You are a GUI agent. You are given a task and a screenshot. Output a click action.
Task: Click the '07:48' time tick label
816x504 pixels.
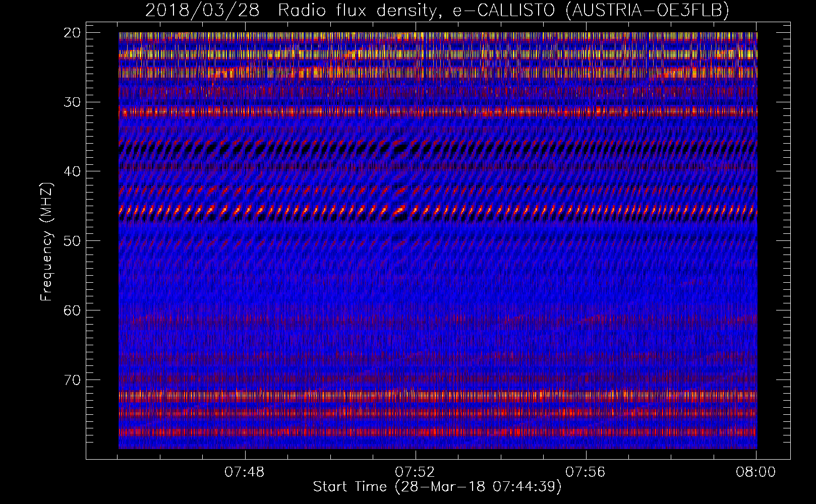click(245, 472)
